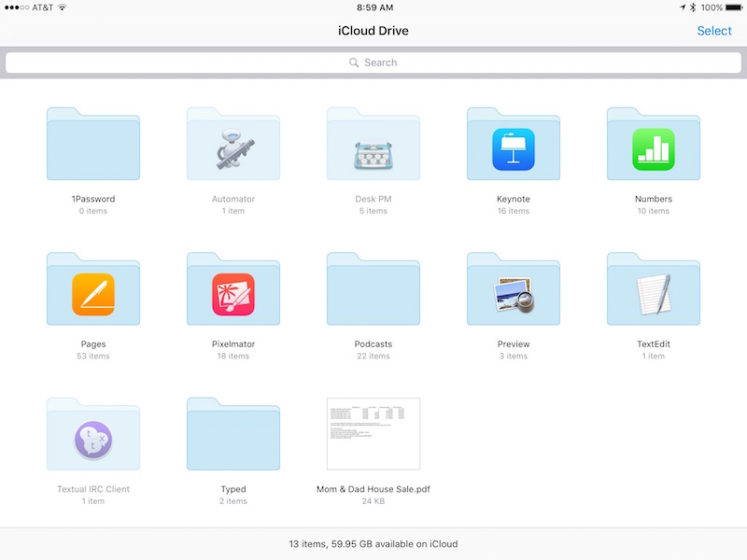Tap the "3 items" count under Preview
This screenshot has height=560, width=747.
514,357
